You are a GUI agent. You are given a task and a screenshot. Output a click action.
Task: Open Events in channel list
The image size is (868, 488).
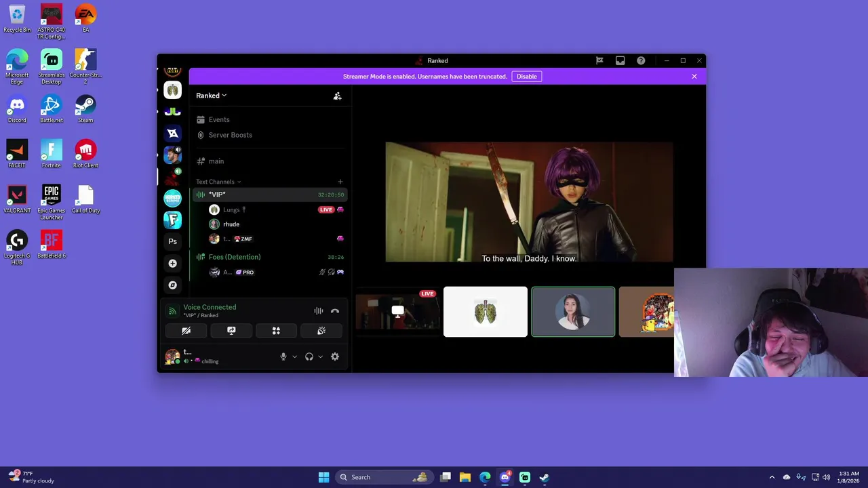[270, 119]
